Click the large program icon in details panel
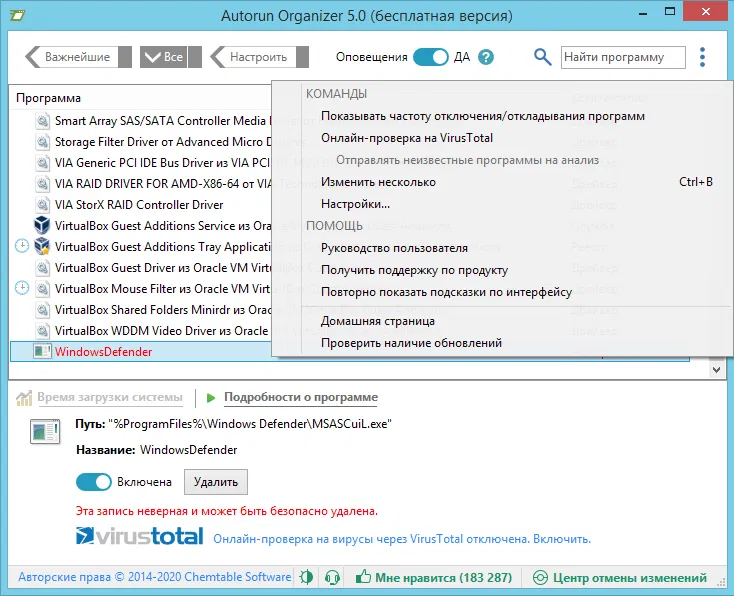Viewport: 734px width, 596px height. 45,431
